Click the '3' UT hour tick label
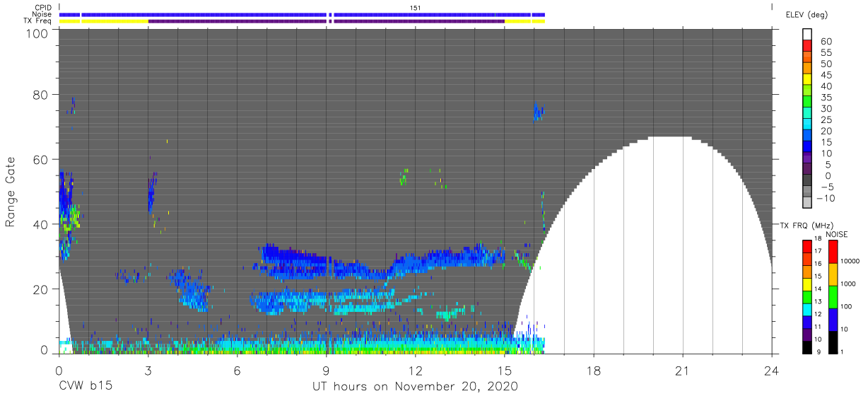 point(148,370)
